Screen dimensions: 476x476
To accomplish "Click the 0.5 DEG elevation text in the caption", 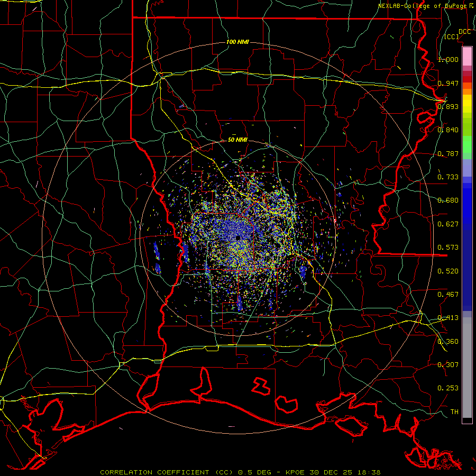I will (255, 472).
